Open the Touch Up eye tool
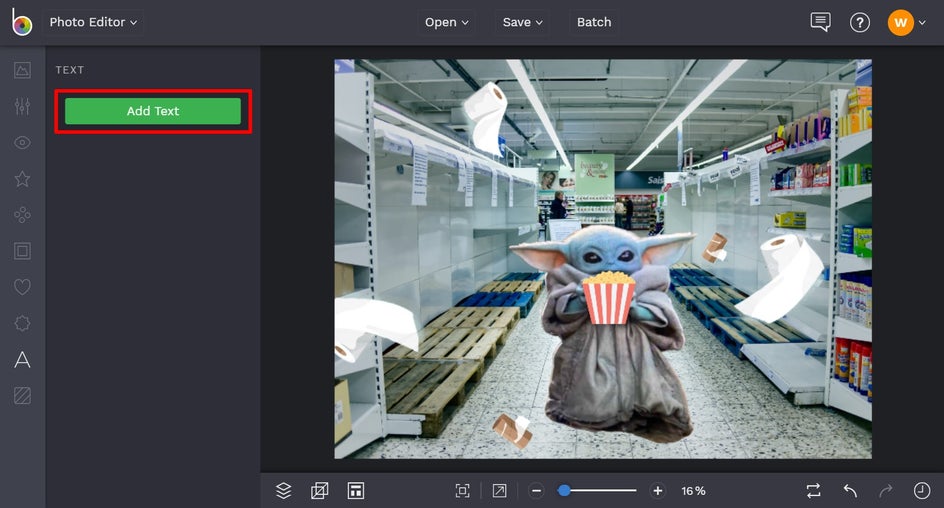This screenshot has width=944, height=508. pyautogui.click(x=22, y=143)
